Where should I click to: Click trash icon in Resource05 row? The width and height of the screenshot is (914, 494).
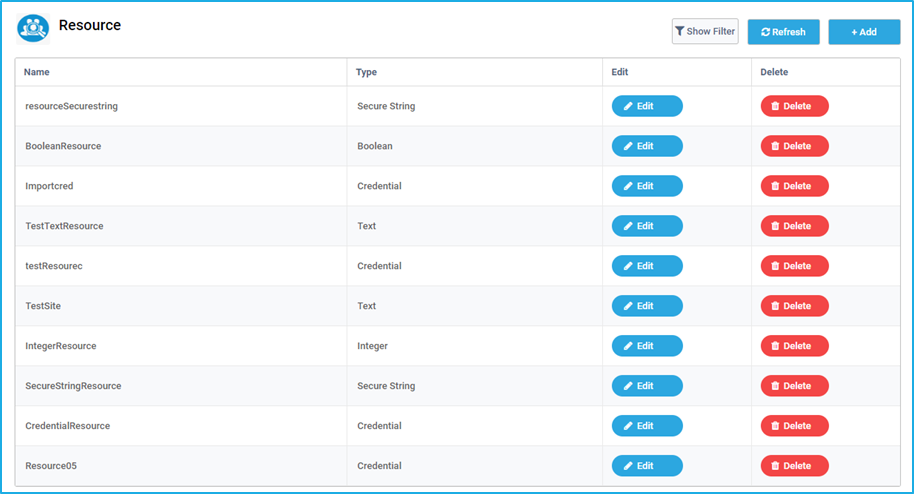pyautogui.click(x=775, y=466)
